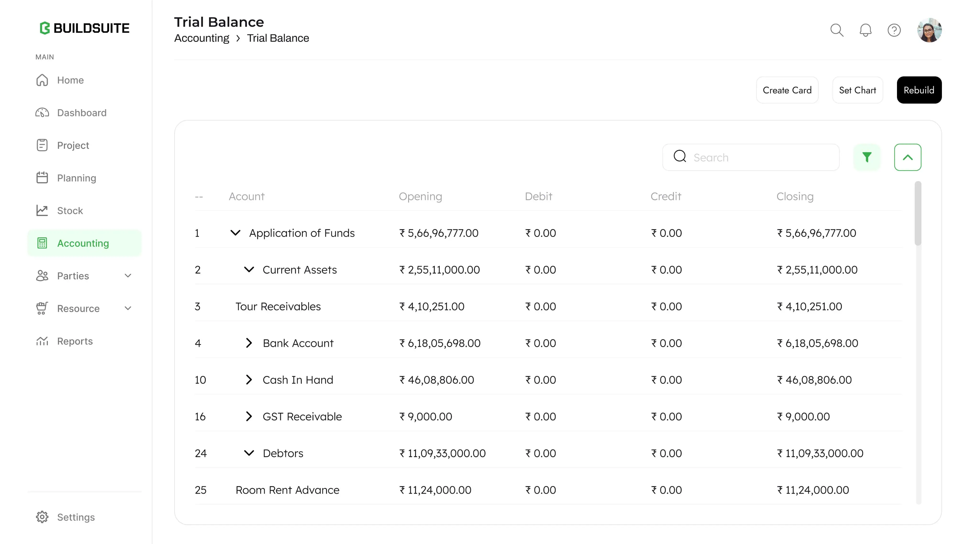980x544 pixels.
Task: Open Planning from the sidebar
Action: click(x=77, y=178)
